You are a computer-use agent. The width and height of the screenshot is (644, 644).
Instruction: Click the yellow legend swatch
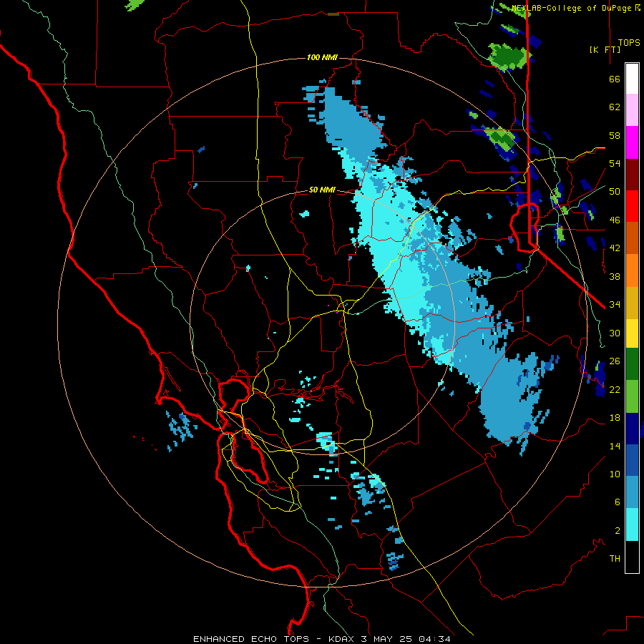pos(632,333)
